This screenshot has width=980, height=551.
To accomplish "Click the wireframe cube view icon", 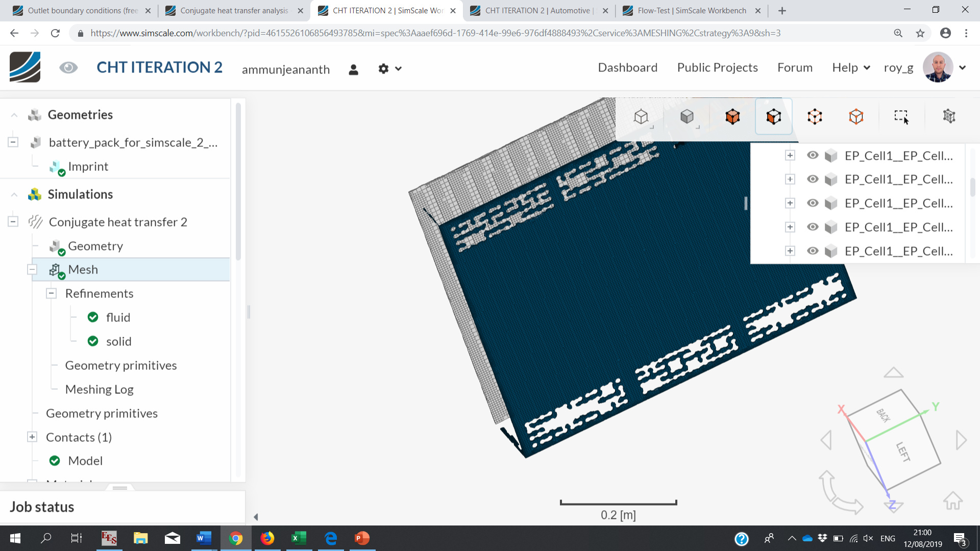I will (641, 117).
